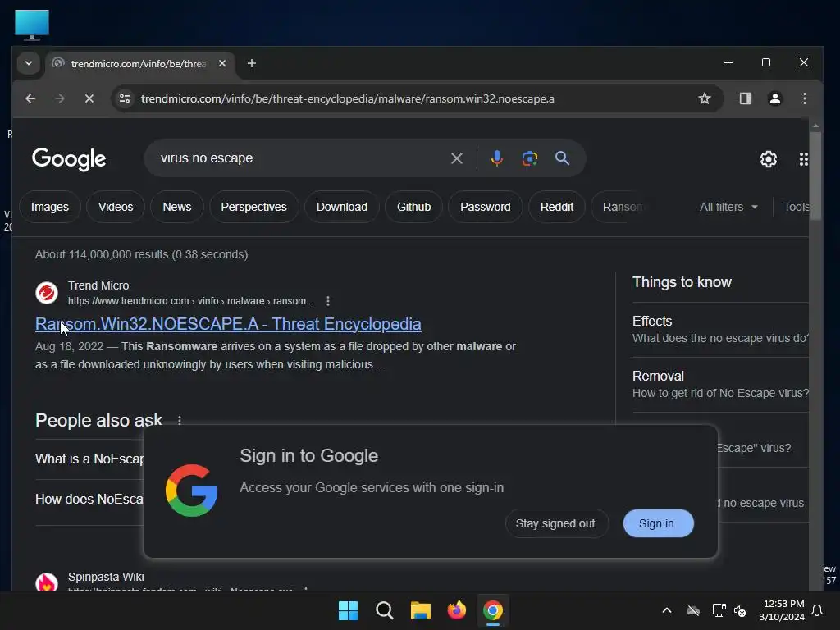The image size is (840, 630).
Task: Click the muted volume tray icon
Action: point(740,610)
